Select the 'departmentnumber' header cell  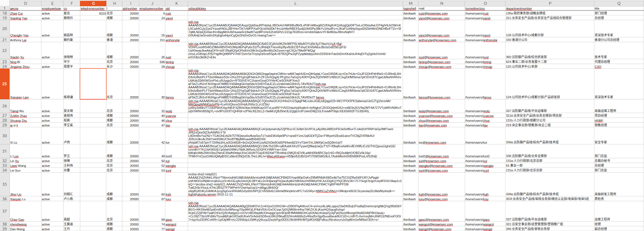click(x=519, y=8)
